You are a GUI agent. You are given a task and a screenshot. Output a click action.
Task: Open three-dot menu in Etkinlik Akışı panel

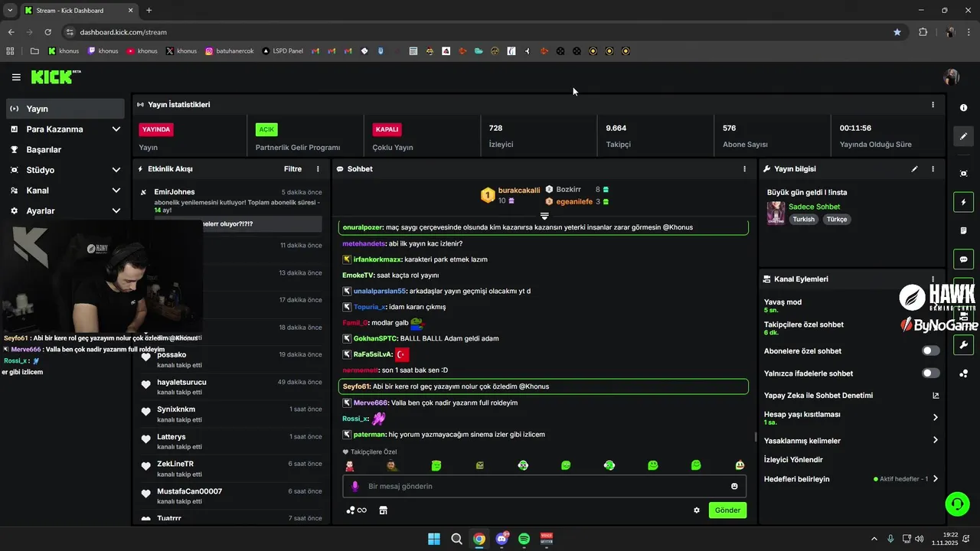(318, 169)
